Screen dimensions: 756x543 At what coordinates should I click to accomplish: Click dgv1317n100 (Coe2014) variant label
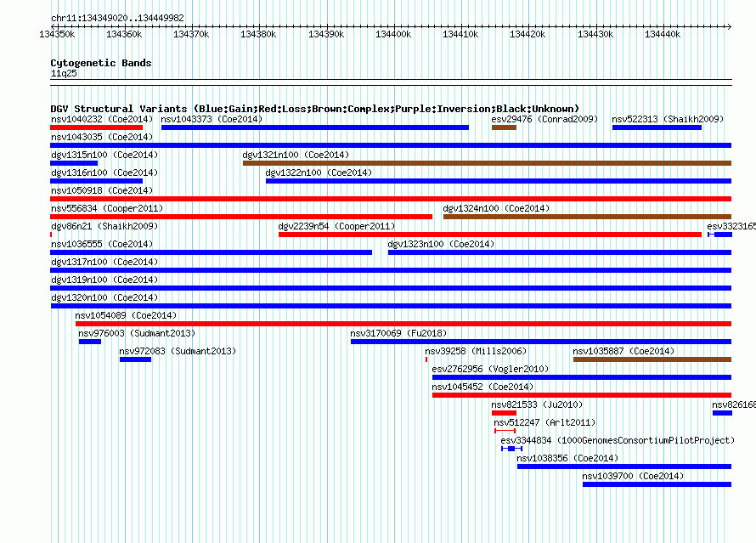point(104,262)
